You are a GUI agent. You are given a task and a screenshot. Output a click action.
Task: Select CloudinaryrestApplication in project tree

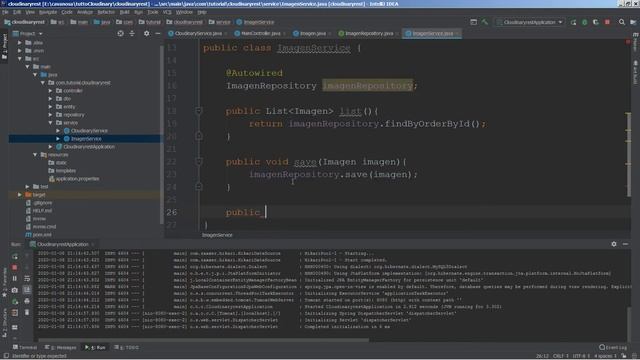[x=89, y=147]
